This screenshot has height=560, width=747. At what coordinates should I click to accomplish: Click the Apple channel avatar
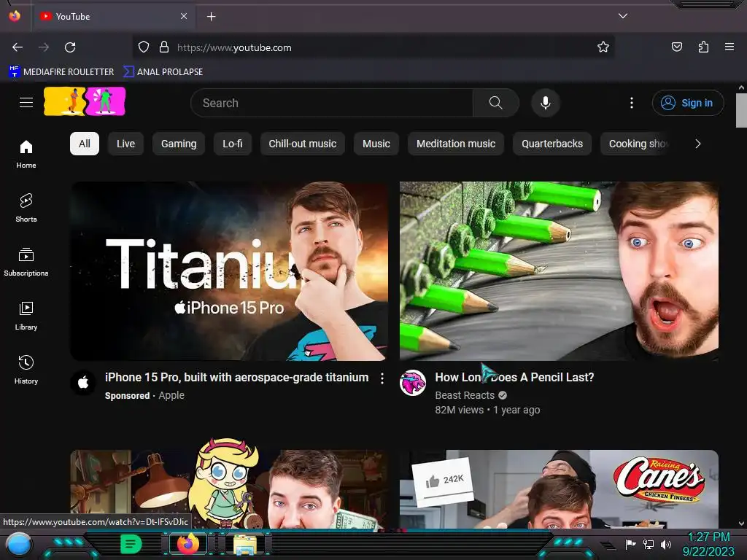[x=83, y=382]
